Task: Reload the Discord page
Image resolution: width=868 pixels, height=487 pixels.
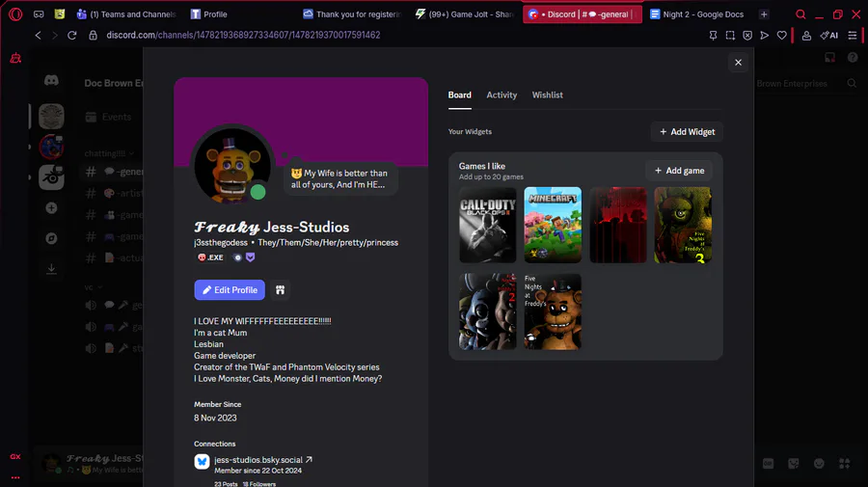Action: point(72,36)
